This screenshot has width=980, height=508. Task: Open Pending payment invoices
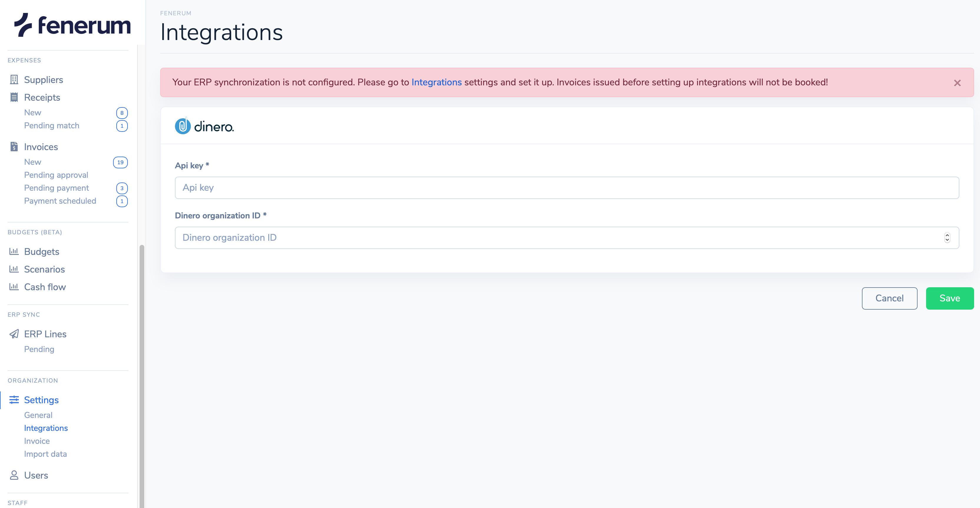pyautogui.click(x=56, y=188)
